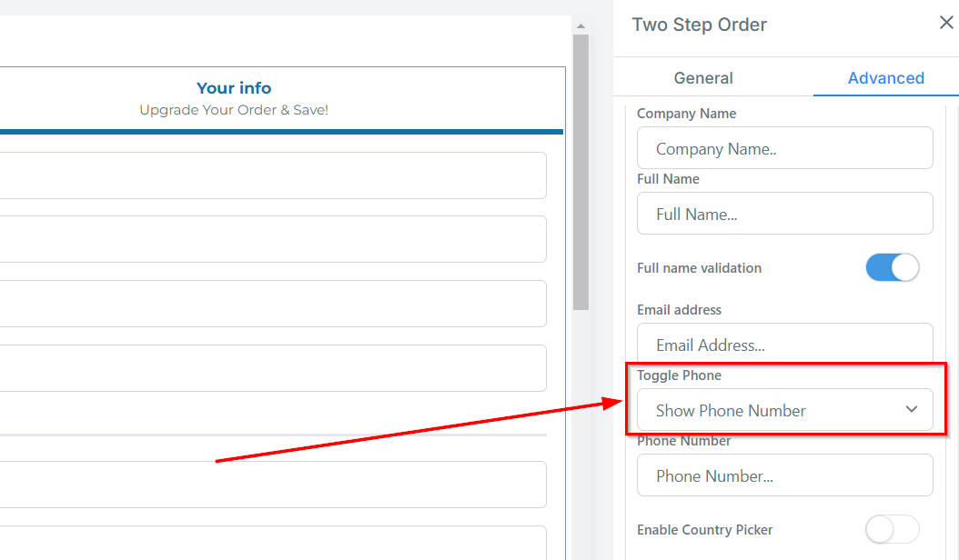
Task: Click the Email Address placeholder field
Action: tap(784, 344)
